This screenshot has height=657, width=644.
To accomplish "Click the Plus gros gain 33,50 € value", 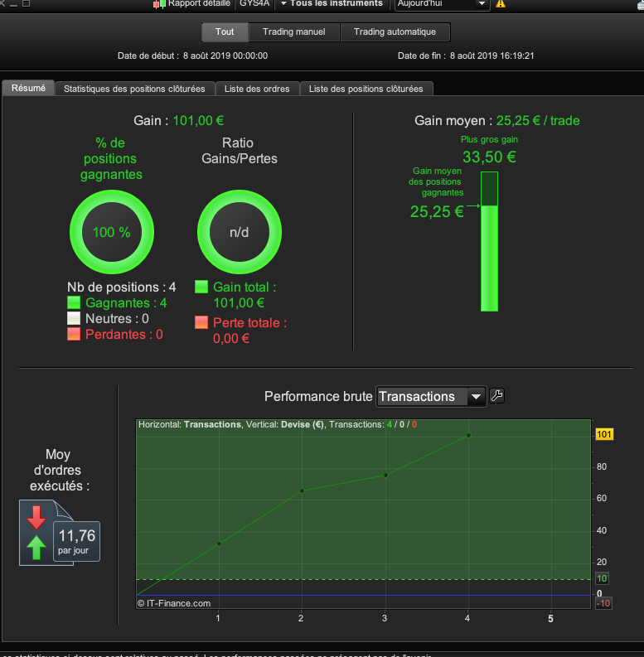I will 489,157.
